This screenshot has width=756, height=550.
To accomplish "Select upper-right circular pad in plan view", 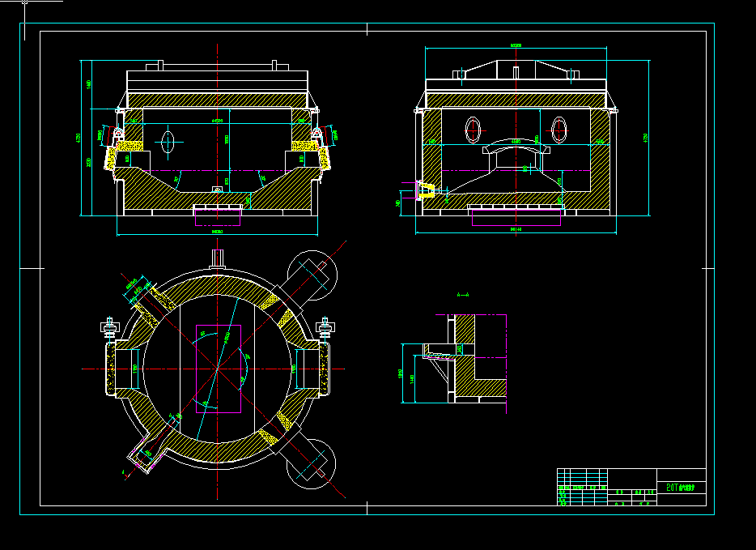I will tap(312, 275).
